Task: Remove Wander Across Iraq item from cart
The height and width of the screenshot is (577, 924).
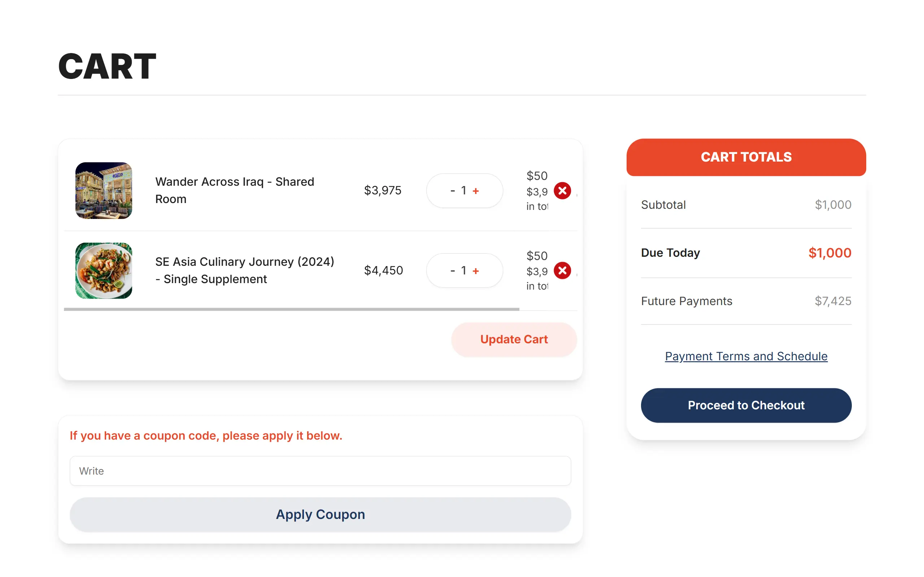Action: tap(562, 190)
